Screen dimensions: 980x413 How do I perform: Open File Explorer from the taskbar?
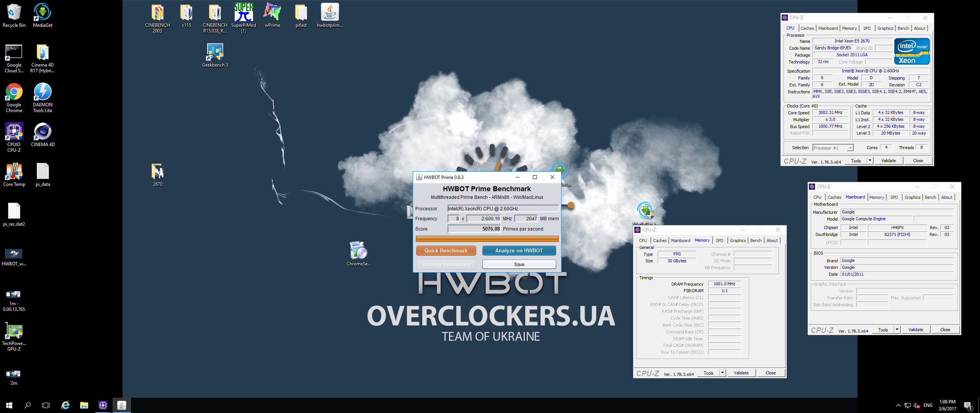point(84,405)
